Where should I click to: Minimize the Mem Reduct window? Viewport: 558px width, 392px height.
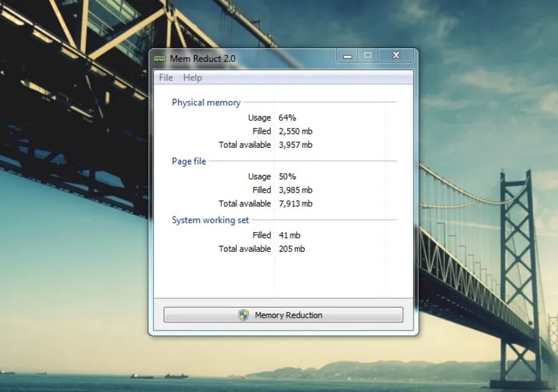[x=347, y=55]
